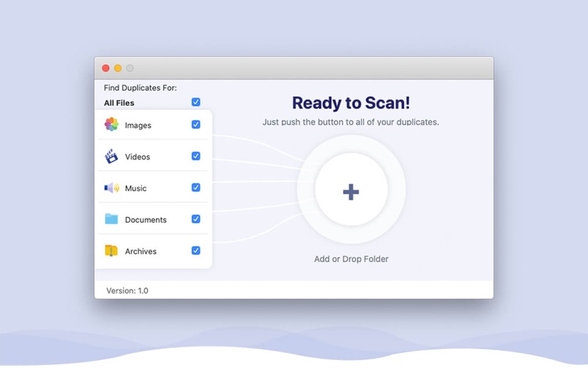Toggle the Documents checkbox off
This screenshot has height=368, width=588.
click(196, 219)
